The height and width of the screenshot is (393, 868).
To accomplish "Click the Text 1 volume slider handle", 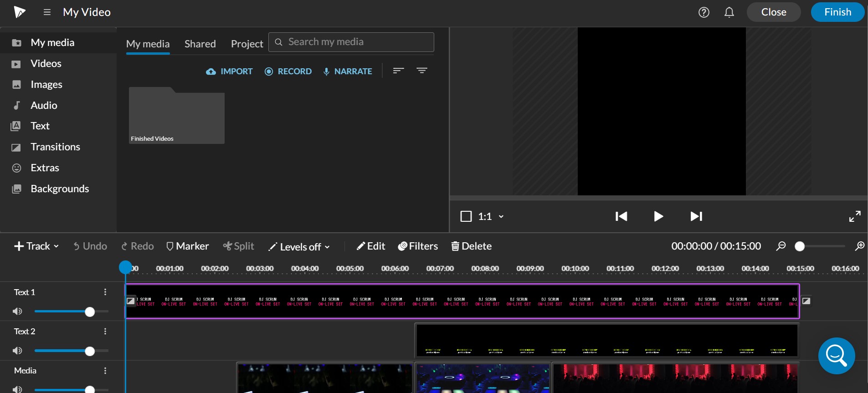I will point(90,311).
